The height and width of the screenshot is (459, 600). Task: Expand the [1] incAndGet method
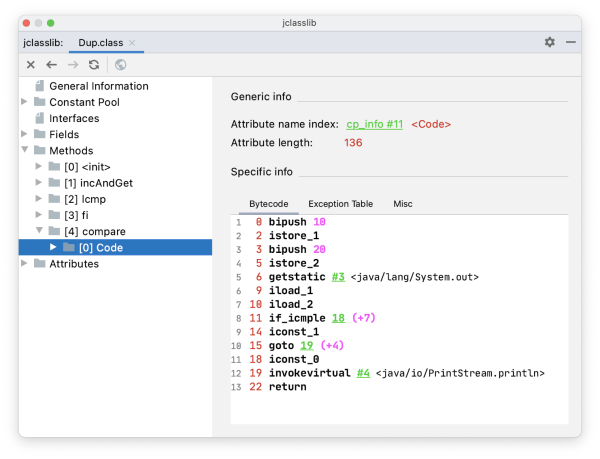[x=39, y=183]
